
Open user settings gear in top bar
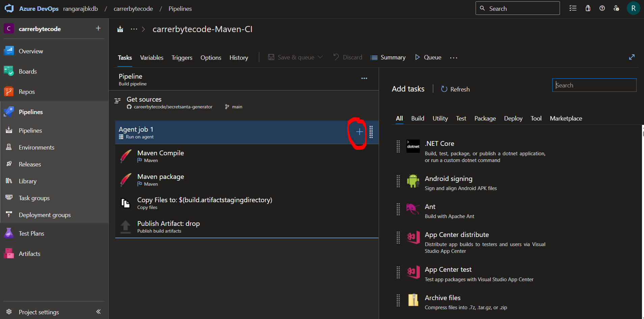click(617, 8)
